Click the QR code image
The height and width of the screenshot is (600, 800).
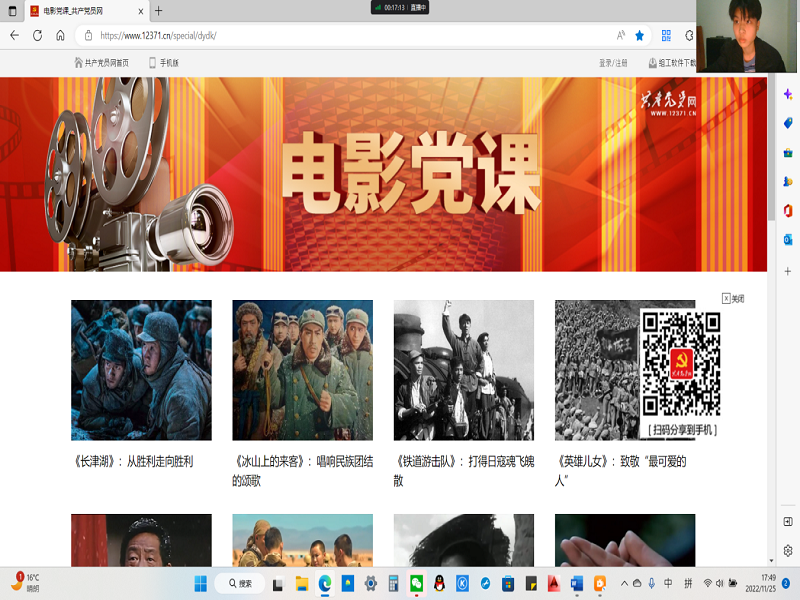(681, 364)
